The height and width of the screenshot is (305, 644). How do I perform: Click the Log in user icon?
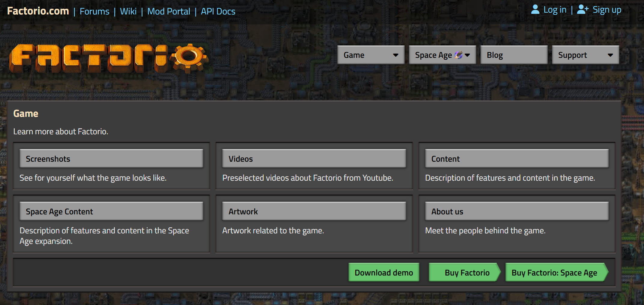[535, 9]
